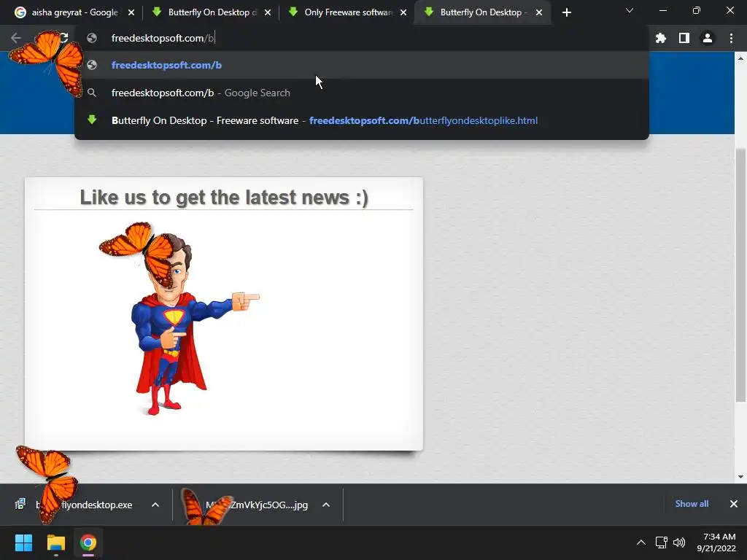
Task: Click the address bar URL field
Action: (x=362, y=38)
